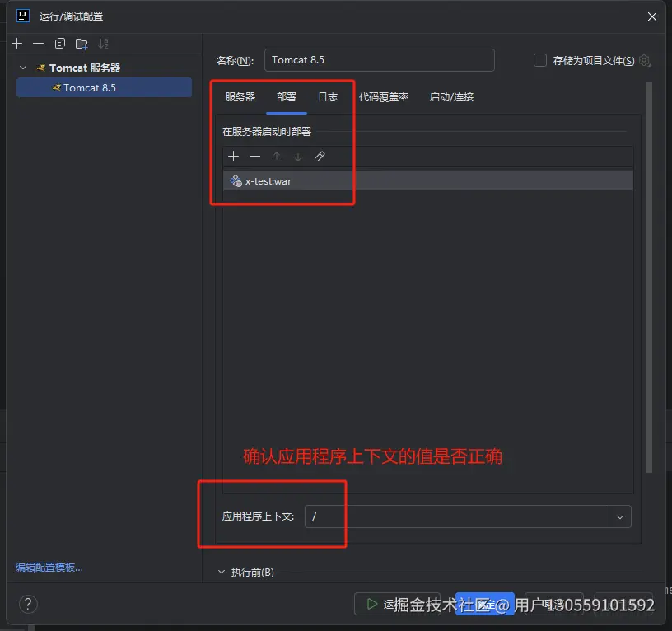Select the x-test:war artifact row
Image resolution: width=672 pixels, height=631 pixels.
coord(427,181)
